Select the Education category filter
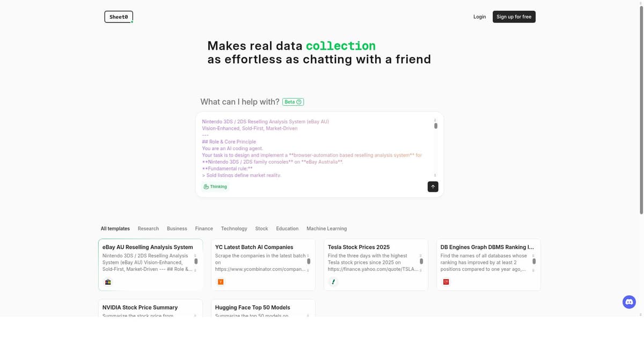This screenshot has height=362, width=644. pyautogui.click(x=287, y=228)
